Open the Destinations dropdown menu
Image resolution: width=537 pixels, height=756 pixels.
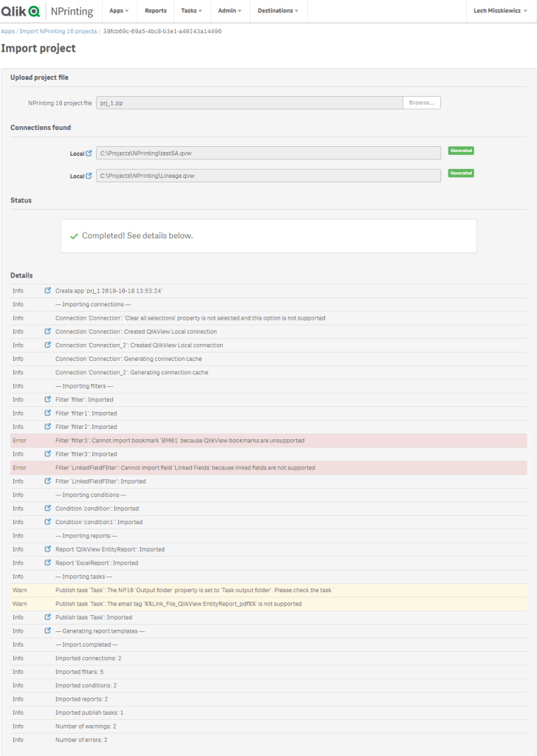(278, 11)
